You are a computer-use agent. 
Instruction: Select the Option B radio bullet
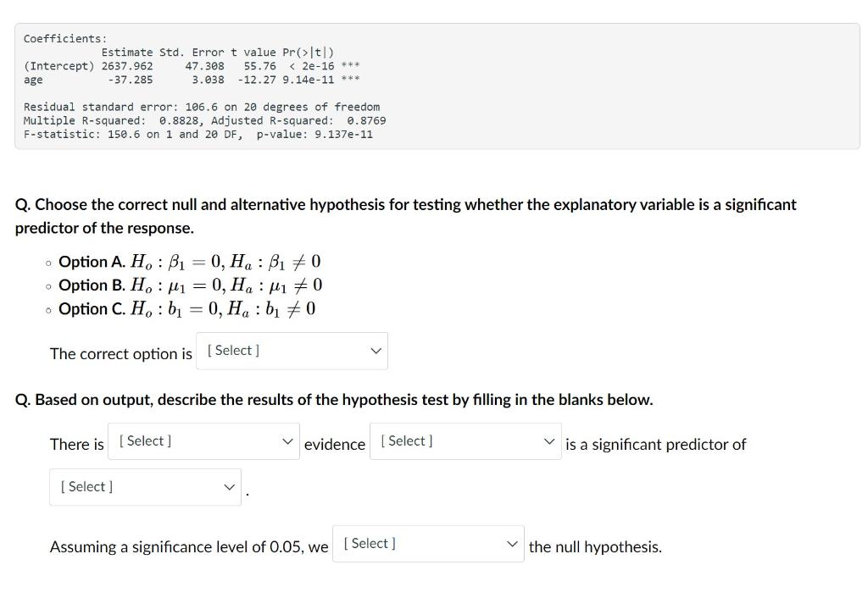(47, 285)
